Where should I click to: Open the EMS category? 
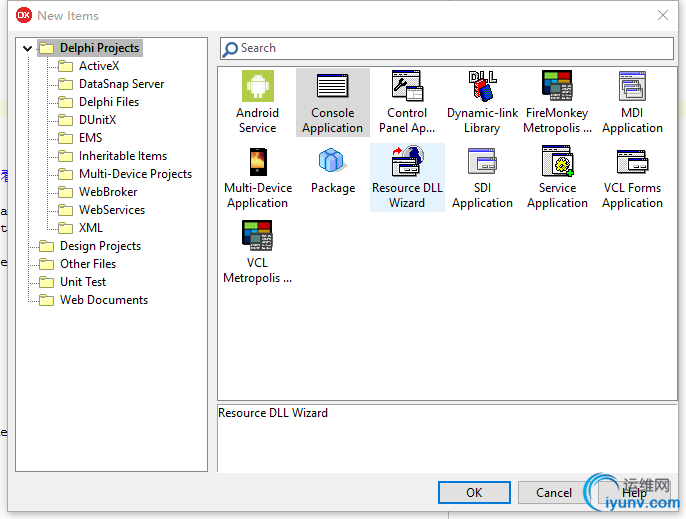90,137
